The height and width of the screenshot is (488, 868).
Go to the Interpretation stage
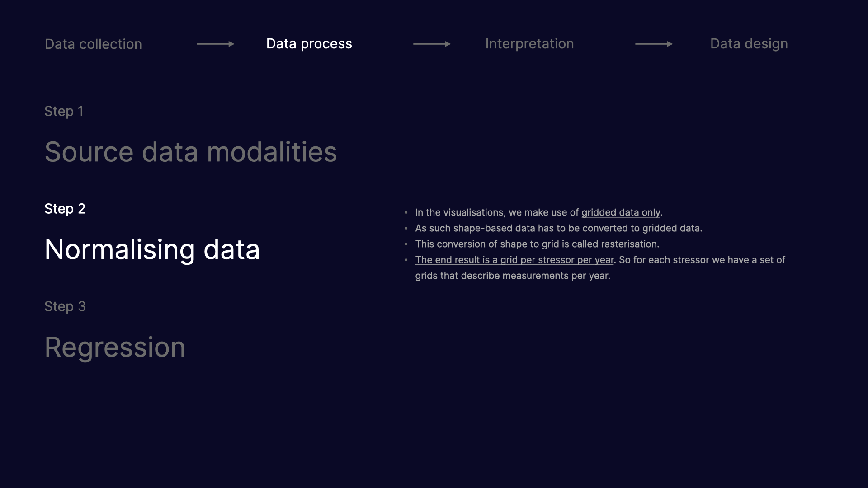tap(529, 44)
